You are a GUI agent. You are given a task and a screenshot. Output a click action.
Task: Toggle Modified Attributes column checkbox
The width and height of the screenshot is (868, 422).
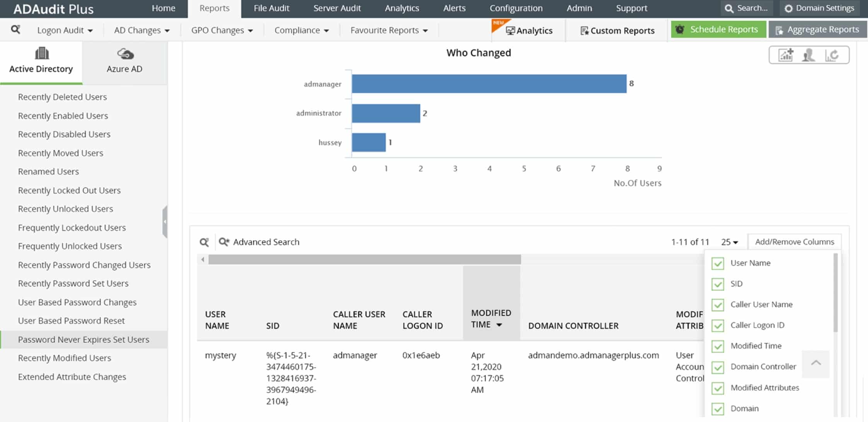(718, 388)
